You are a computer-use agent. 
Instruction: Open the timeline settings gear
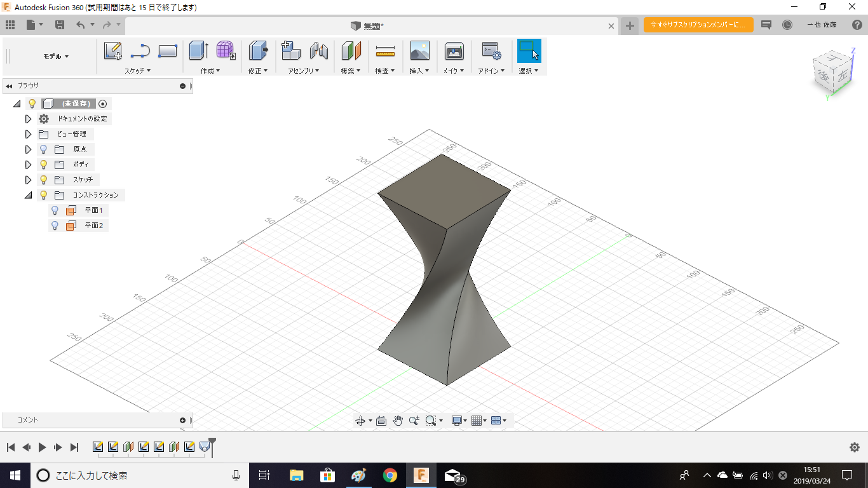click(855, 447)
